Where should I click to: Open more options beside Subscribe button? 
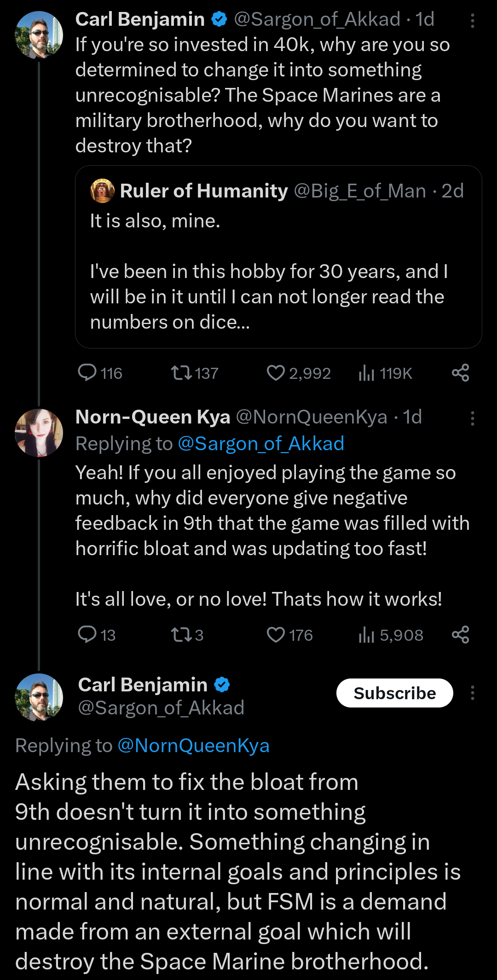[472, 693]
